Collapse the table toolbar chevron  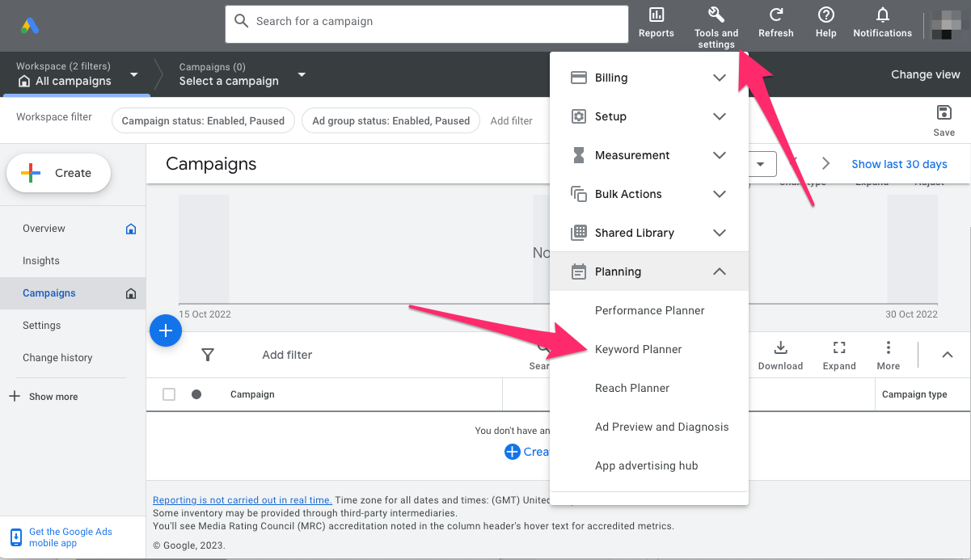pyautogui.click(x=948, y=355)
